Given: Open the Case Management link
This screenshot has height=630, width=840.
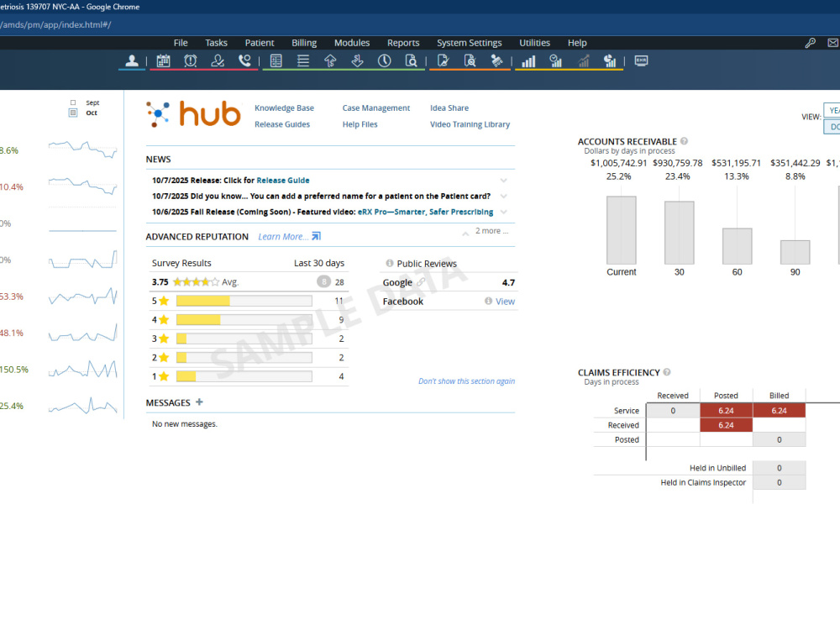Looking at the screenshot, I should pos(376,108).
